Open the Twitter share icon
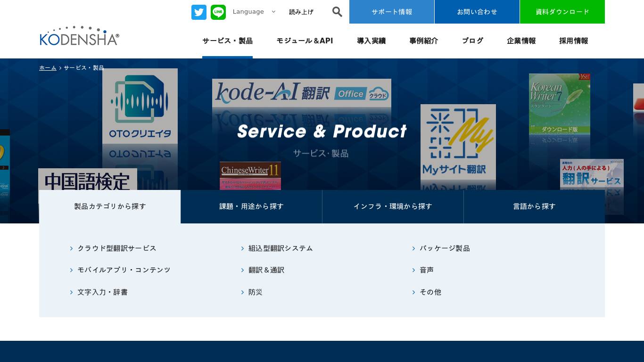 pyautogui.click(x=199, y=12)
